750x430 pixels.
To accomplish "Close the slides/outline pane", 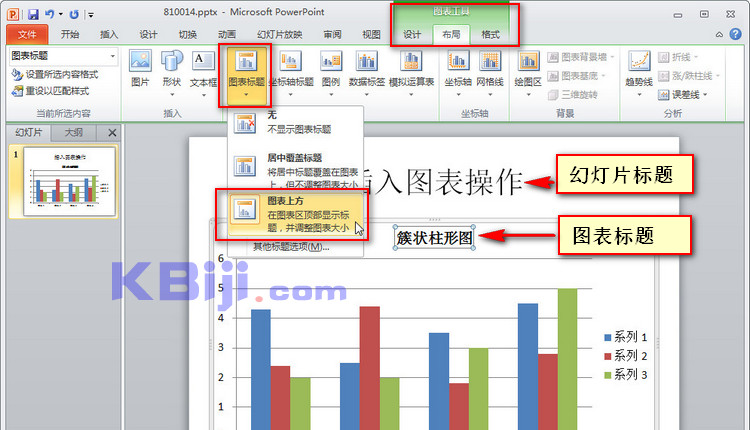I will pos(112,132).
